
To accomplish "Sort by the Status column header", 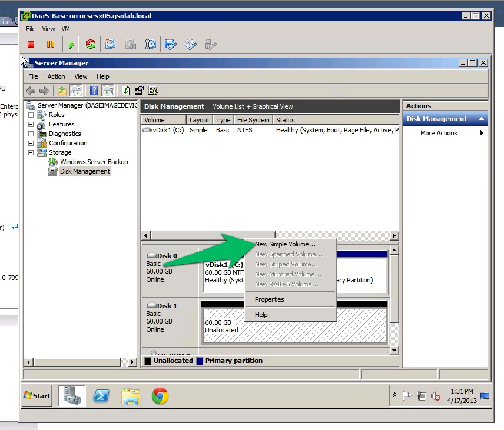I will click(336, 120).
